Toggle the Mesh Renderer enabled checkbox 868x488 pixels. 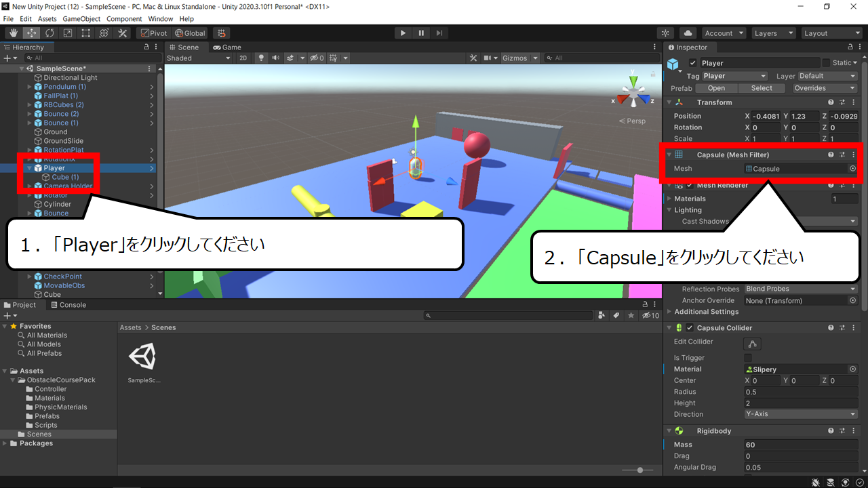pyautogui.click(x=690, y=185)
